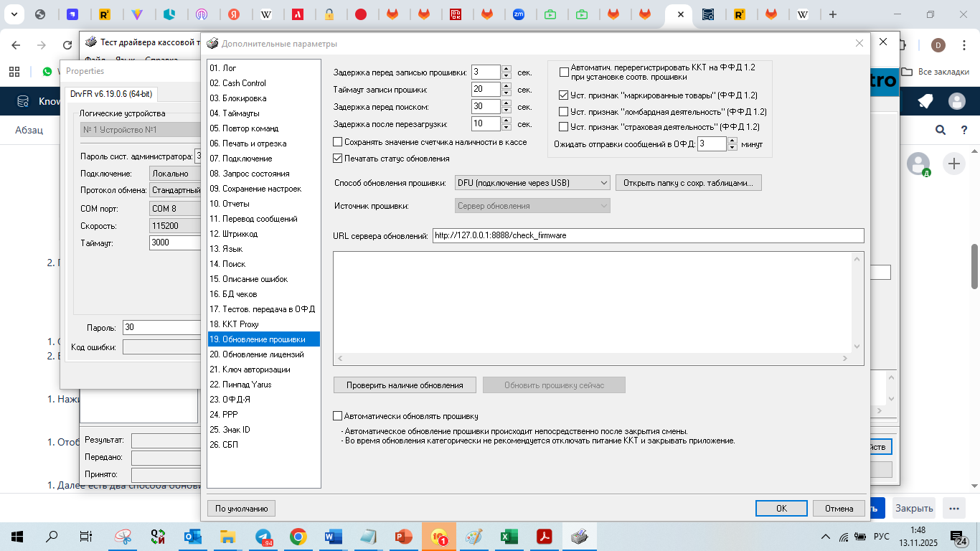Decrease OFD message wait minutes value
This screenshot has height=551, width=980.
point(732,147)
